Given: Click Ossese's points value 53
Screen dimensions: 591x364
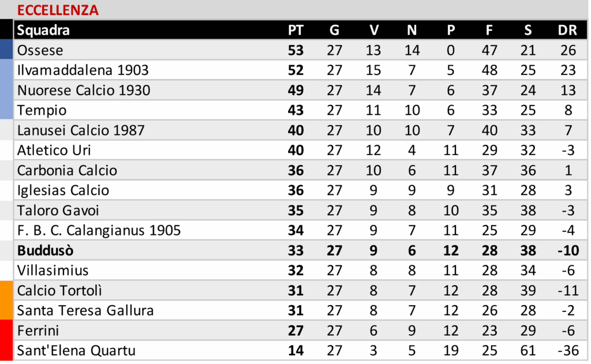Looking at the screenshot, I should (295, 50).
